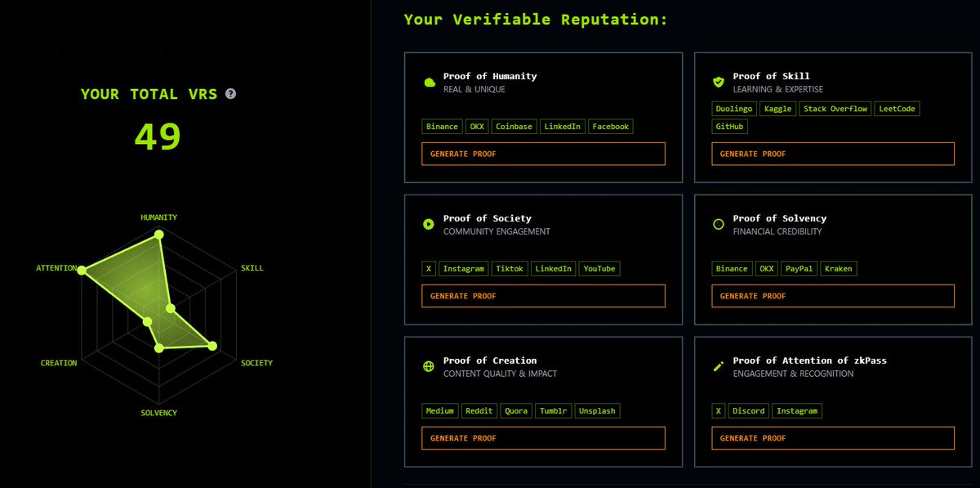Image resolution: width=980 pixels, height=488 pixels.
Task: Choose the Reddit tag
Action: coord(479,411)
